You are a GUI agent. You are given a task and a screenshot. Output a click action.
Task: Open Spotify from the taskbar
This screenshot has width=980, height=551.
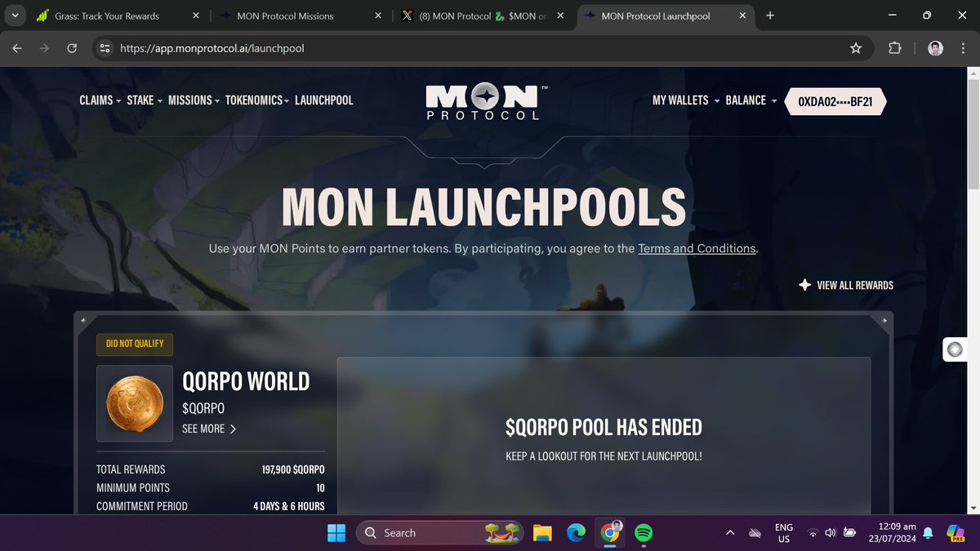click(x=643, y=533)
